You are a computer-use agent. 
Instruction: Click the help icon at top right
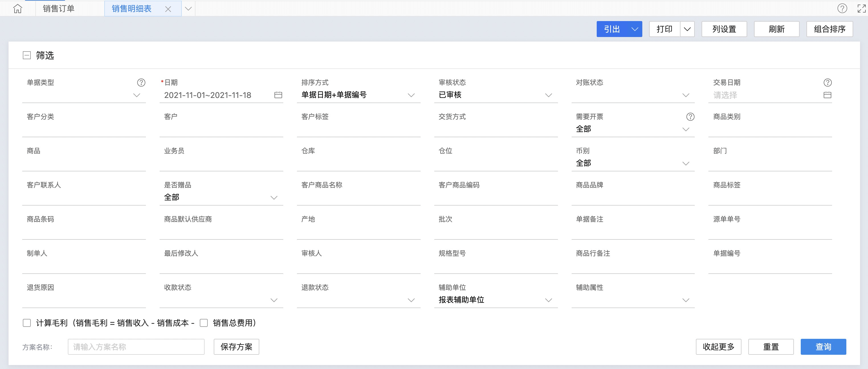pos(842,9)
